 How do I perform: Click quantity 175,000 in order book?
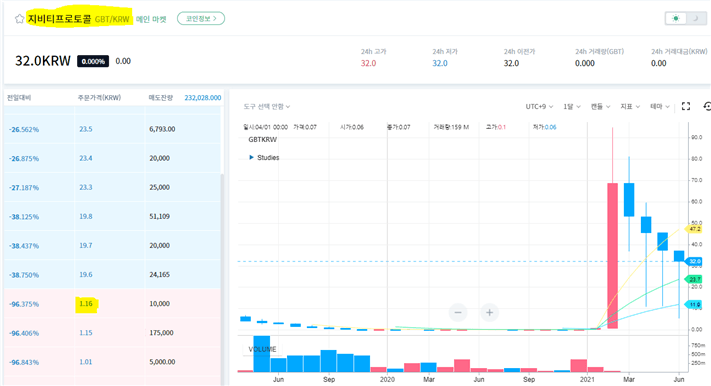coord(161,333)
